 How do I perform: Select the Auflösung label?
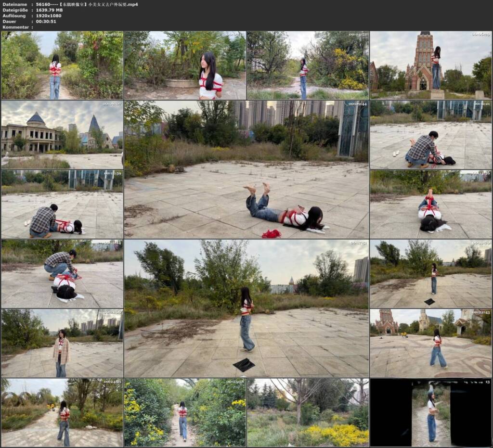pos(14,16)
